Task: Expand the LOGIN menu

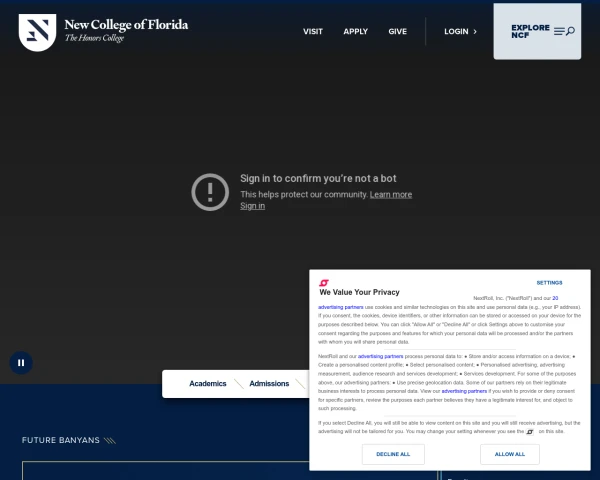Action: tap(460, 32)
